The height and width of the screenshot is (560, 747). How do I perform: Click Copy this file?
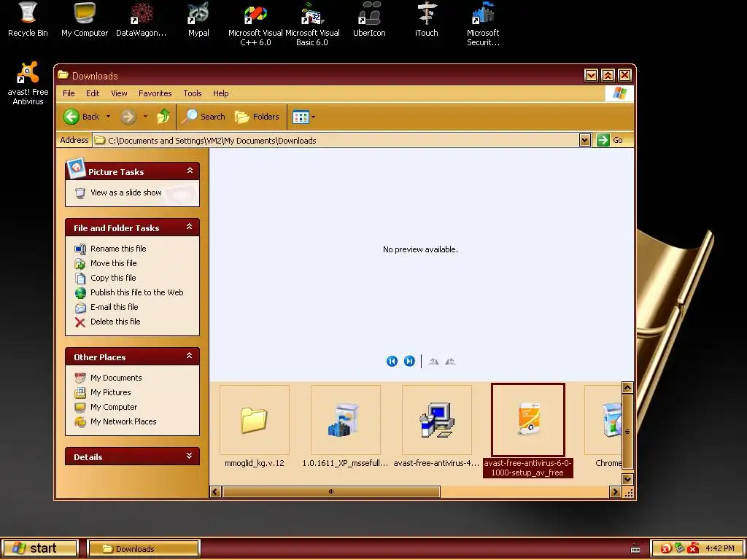tap(113, 278)
